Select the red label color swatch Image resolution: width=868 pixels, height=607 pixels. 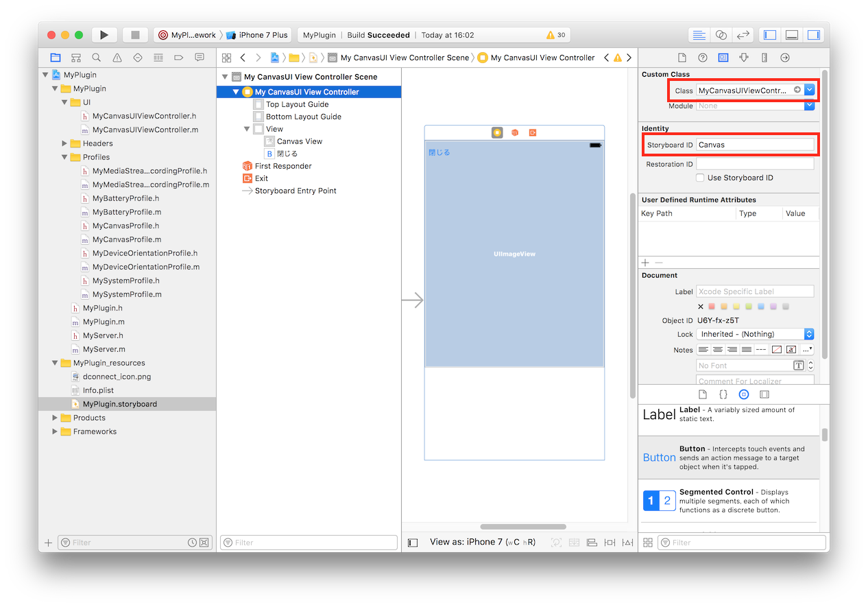tap(712, 307)
